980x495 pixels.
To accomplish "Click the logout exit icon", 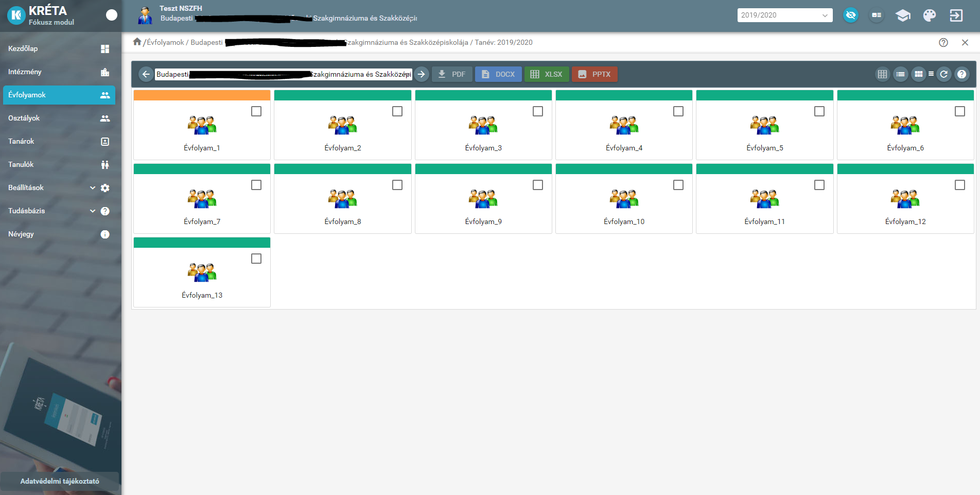I will [x=956, y=15].
